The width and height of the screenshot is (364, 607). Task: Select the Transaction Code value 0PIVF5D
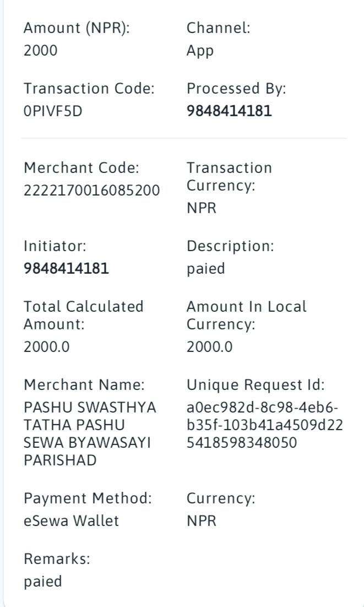tap(53, 111)
